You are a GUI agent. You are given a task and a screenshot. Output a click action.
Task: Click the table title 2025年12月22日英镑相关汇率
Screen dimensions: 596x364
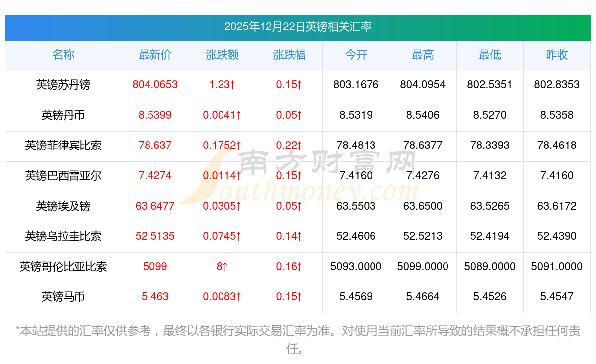pos(298,27)
